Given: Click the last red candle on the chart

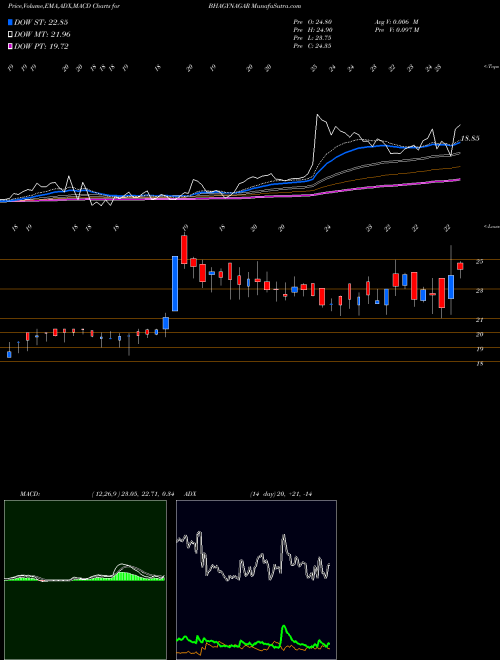Looking at the screenshot, I should click(x=460, y=266).
